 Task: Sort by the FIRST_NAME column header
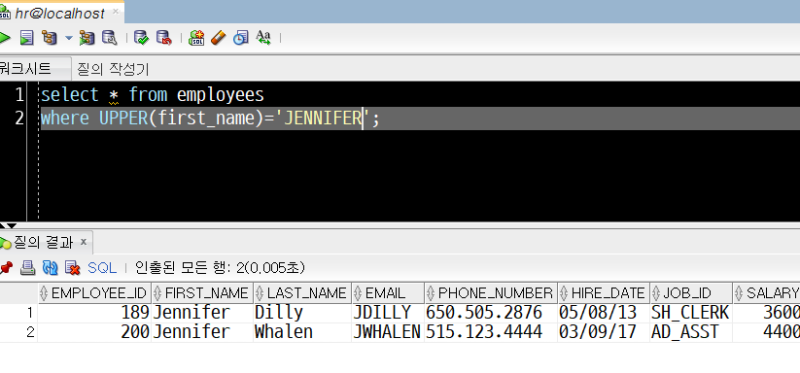point(202,293)
